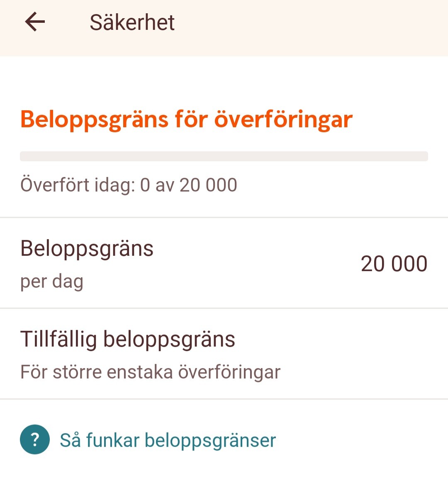Screen dimensions: 448x481
Task: Click the word 'Beloppsgräns' in the orange heading
Action: pyautogui.click(x=95, y=119)
